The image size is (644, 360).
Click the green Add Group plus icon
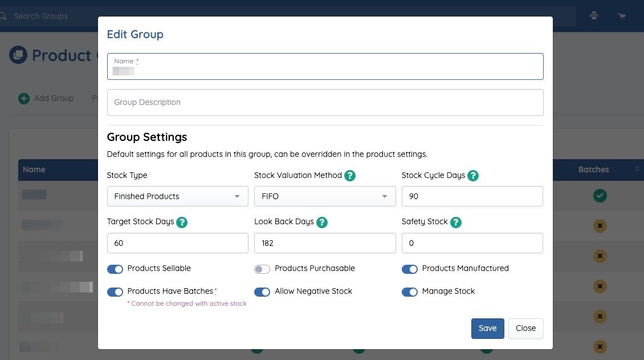coord(24,98)
